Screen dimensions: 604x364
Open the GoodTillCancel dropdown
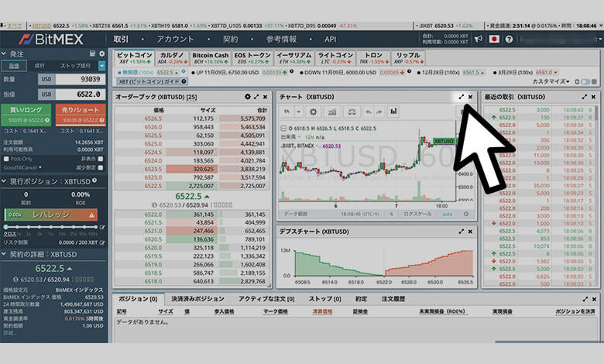coord(22,167)
